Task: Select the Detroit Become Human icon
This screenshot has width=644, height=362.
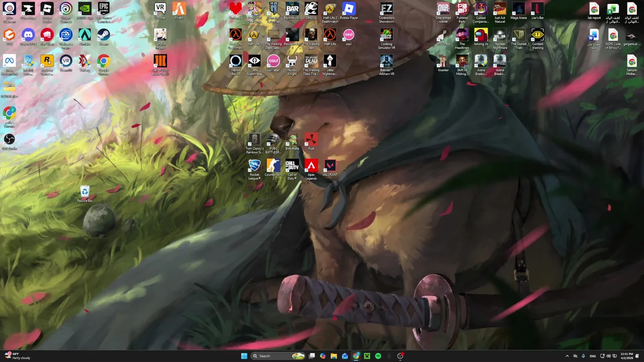Action: [235, 64]
